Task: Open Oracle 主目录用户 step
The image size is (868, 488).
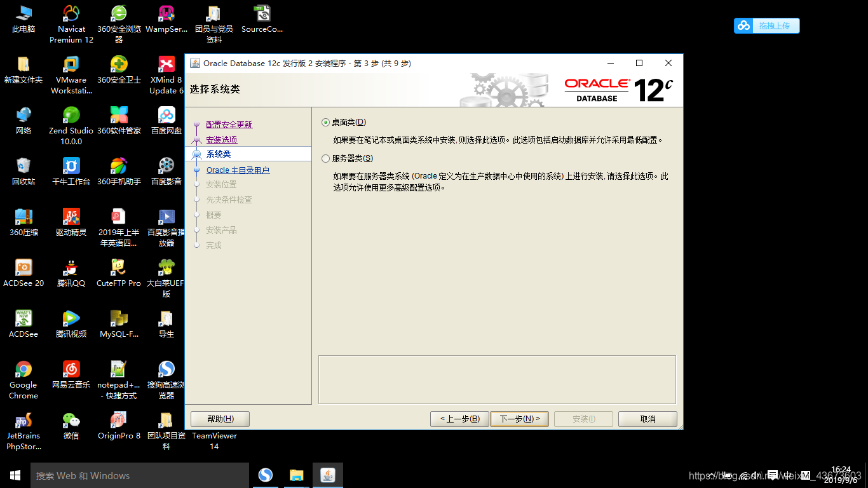Action: coord(238,170)
